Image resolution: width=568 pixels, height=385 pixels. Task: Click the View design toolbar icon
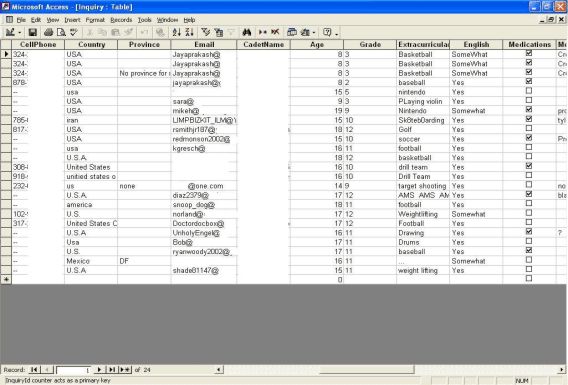point(10,33)
